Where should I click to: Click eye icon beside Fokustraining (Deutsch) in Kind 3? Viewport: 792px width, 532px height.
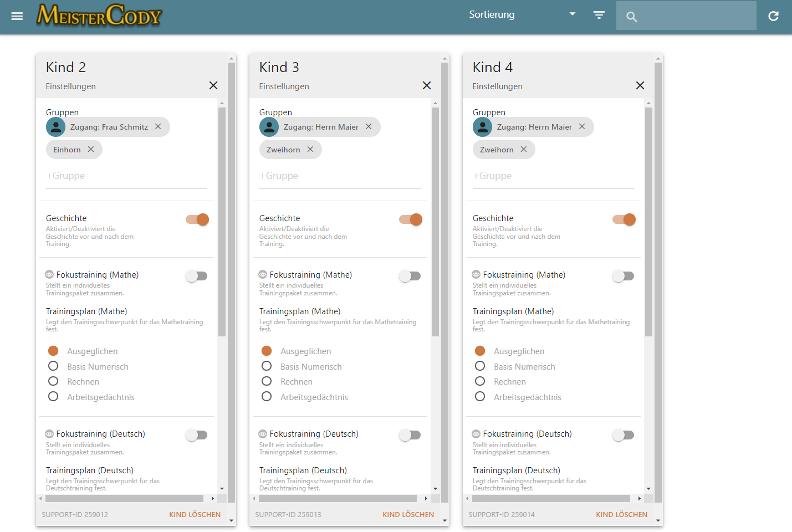263,434
